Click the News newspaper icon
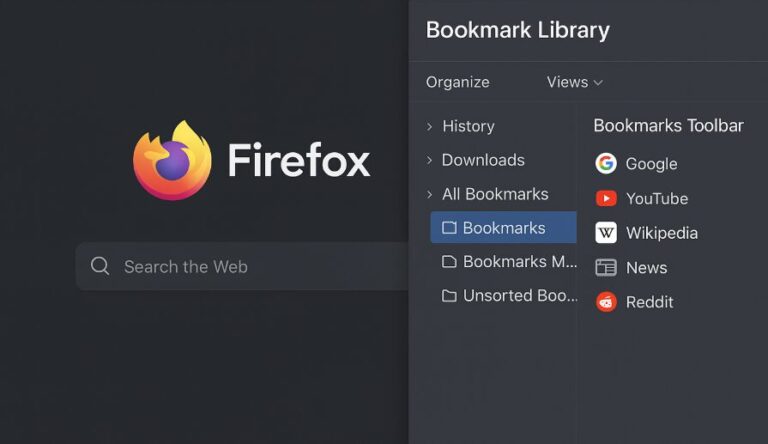 point(606,268)
